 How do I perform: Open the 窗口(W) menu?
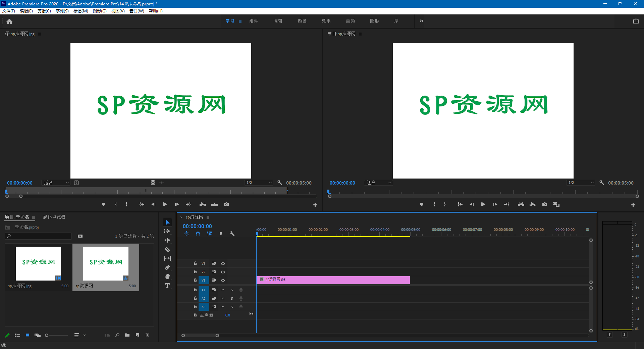137,11
